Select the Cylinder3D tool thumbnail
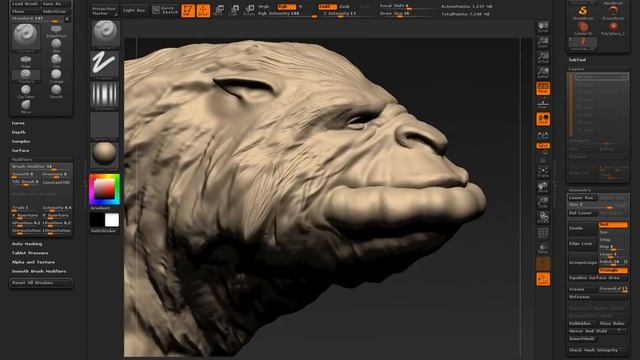Viewport: 640px width, 360px height. click(583, 29)
